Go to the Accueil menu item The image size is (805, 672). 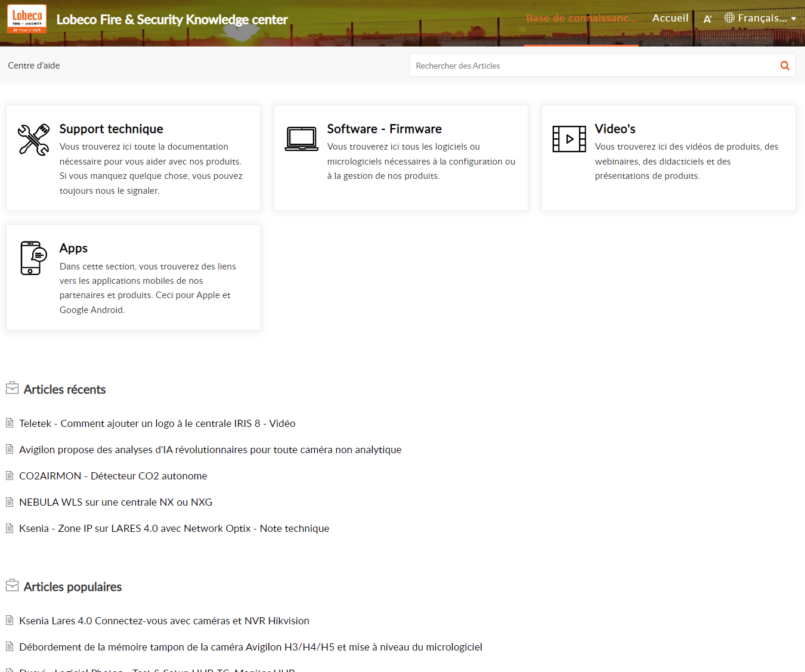[670, 18]
